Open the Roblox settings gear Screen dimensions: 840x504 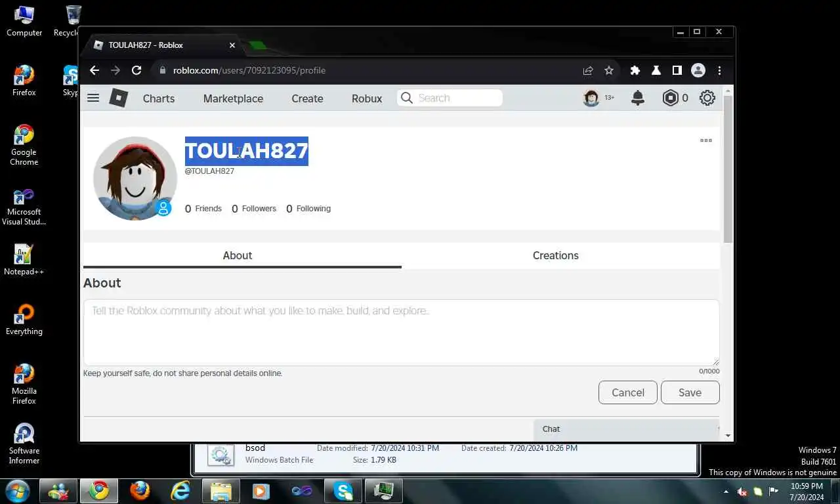click(x=707, y=98)
